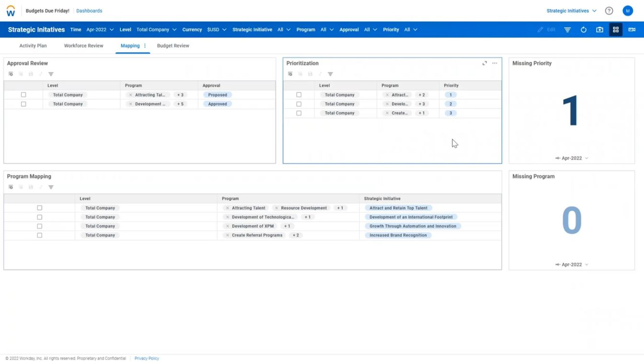Take a snapshot with the camera icon
644x362 pixels.
599,29
